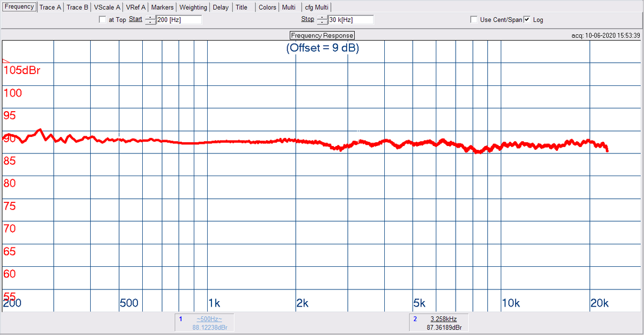This screenshot has height=335, width=644.
Task: Open the Weighting tab
Action: coord(193,8)
